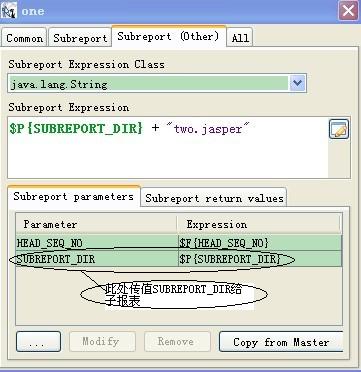Screen dimensions: 361x372
Task: Click the Modify button
Action: [x=102, y=341]
